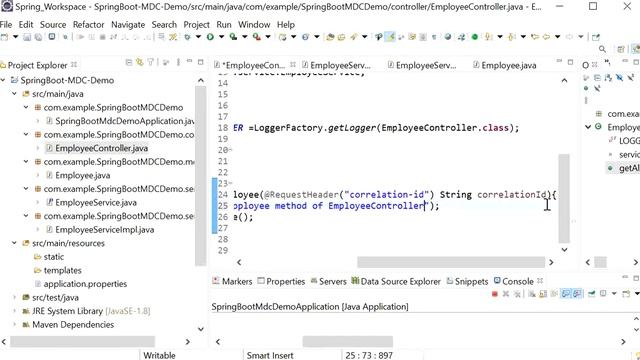Click the Open Perspective icon
Image resolution: width=640 pixels, height=360 pixels.
coord(621,49)
